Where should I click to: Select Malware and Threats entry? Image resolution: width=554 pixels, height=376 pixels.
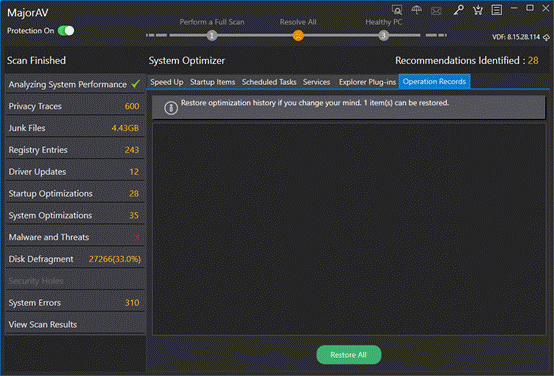[75, 237]
